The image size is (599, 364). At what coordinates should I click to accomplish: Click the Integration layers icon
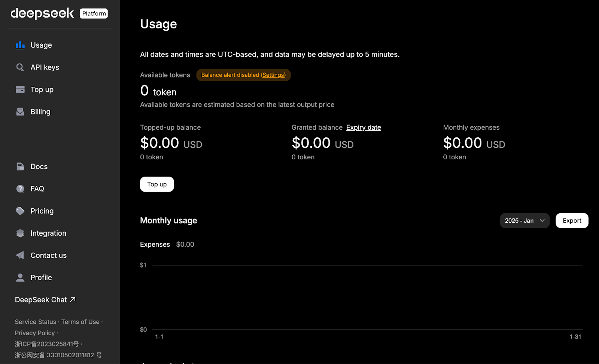pyautogui.click(x=20, y=233)
